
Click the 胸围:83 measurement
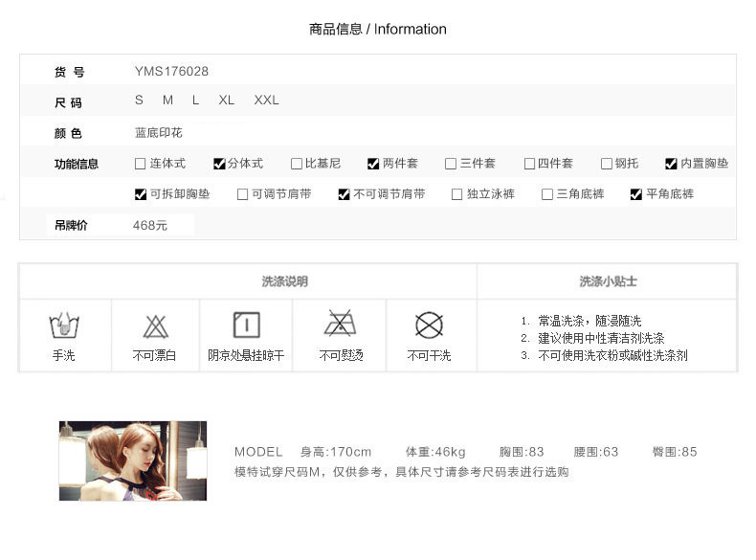point(522,452)
